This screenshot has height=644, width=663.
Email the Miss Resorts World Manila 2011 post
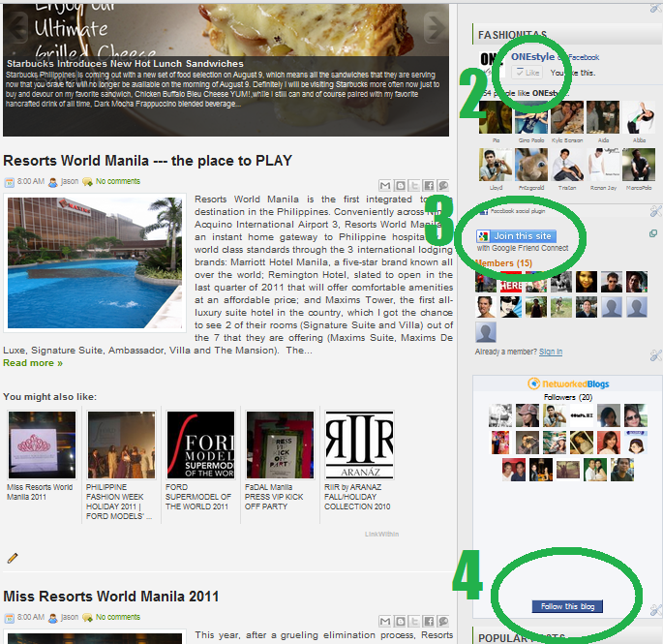pyautogui.click(x=385, y=621)
